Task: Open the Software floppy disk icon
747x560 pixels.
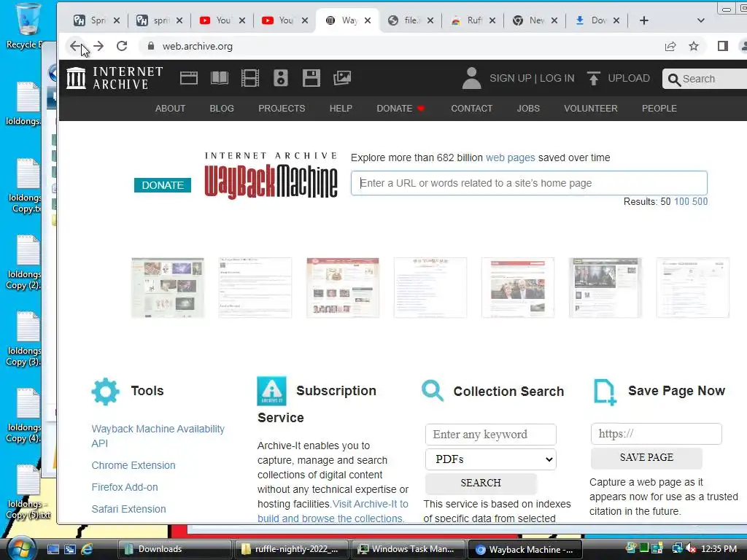Action: click(x=311, y=78)
